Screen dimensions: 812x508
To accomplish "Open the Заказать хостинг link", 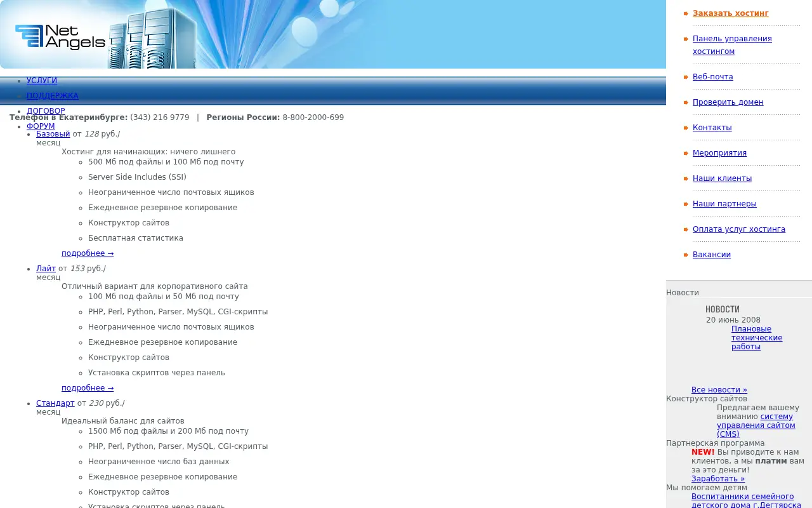I will point(730,13).
